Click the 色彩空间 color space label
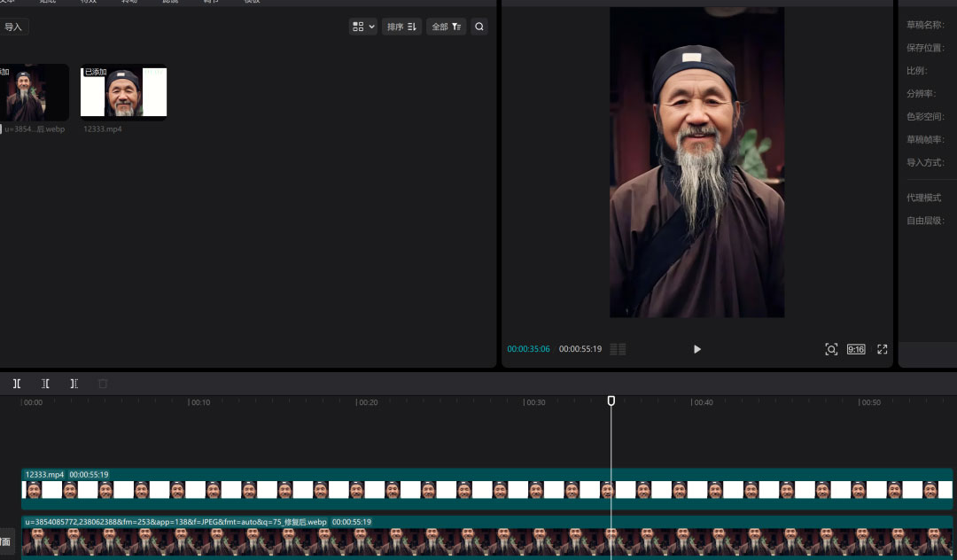Viewport: 957px width, 560px height. pyautogui.click(x=925, y=116)
